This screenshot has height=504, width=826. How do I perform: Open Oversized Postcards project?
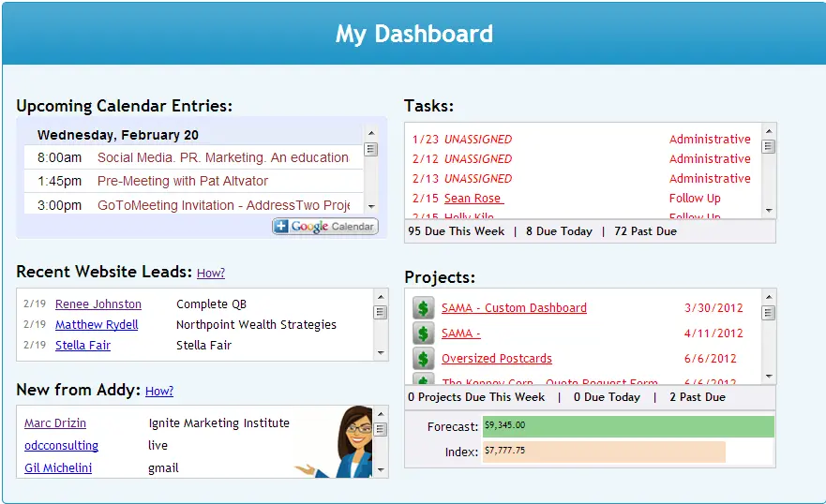pyautogui.click(x=496, y=358)
